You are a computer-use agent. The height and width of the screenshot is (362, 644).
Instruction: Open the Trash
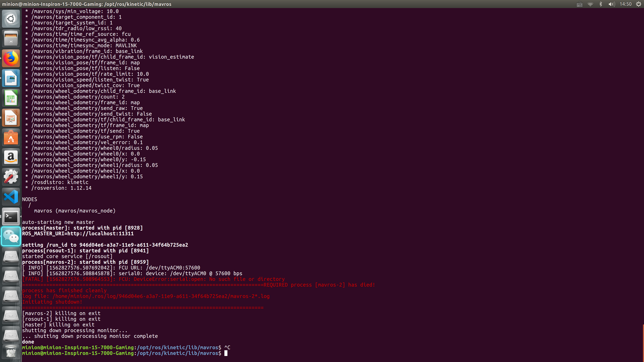point(11,351)
